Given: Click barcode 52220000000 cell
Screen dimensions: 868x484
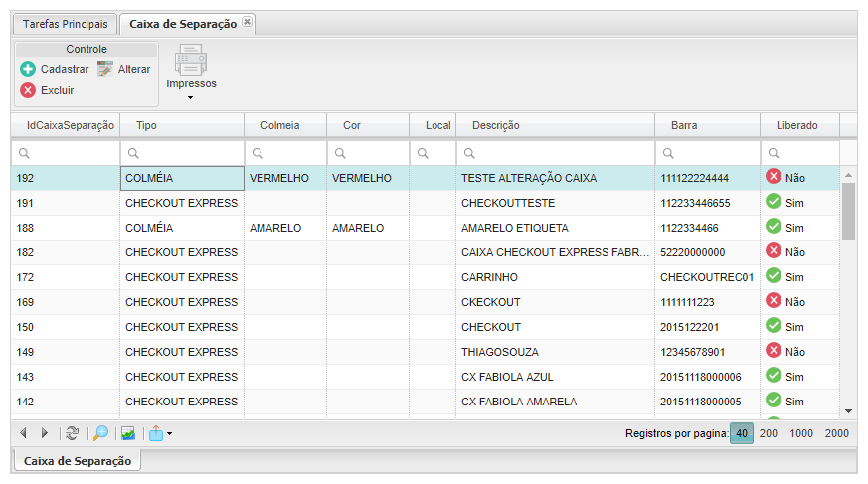Looking at the screenshot, I should coord(708,252).
